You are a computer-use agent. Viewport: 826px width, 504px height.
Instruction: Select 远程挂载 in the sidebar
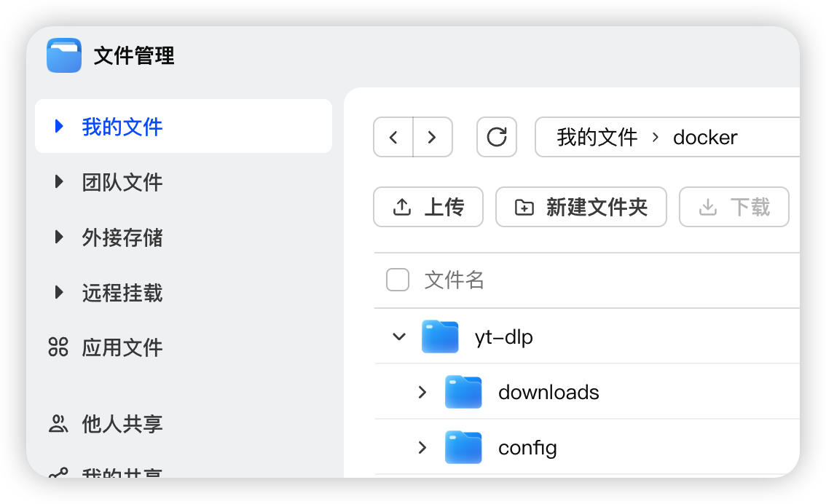pos(122,293)
